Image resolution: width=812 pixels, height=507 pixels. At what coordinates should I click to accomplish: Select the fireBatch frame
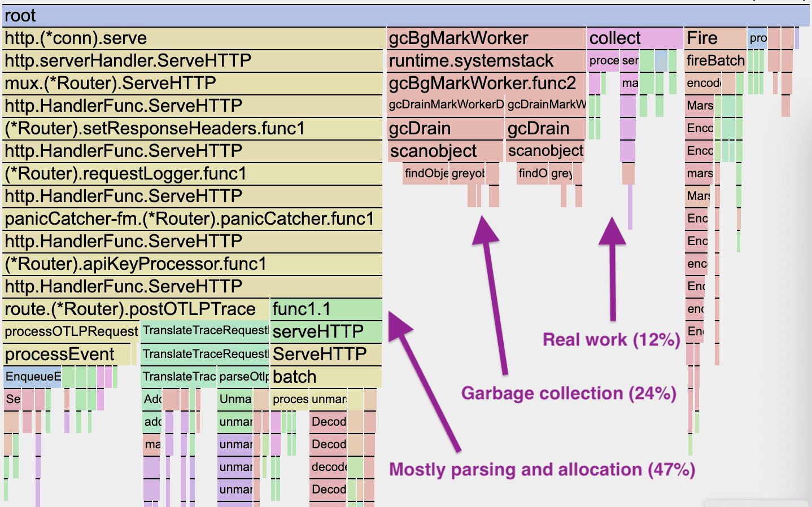point(715,60)
